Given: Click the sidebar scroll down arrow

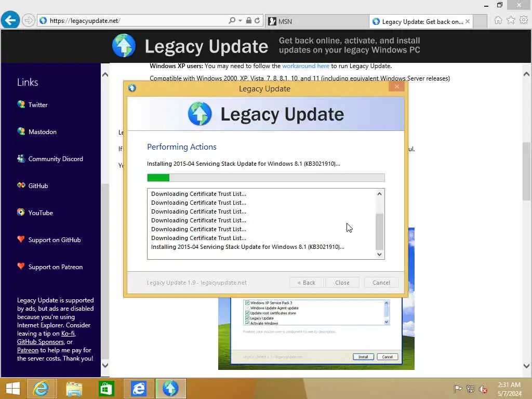Looking at the screenshot, I should [x=105, y=365].
